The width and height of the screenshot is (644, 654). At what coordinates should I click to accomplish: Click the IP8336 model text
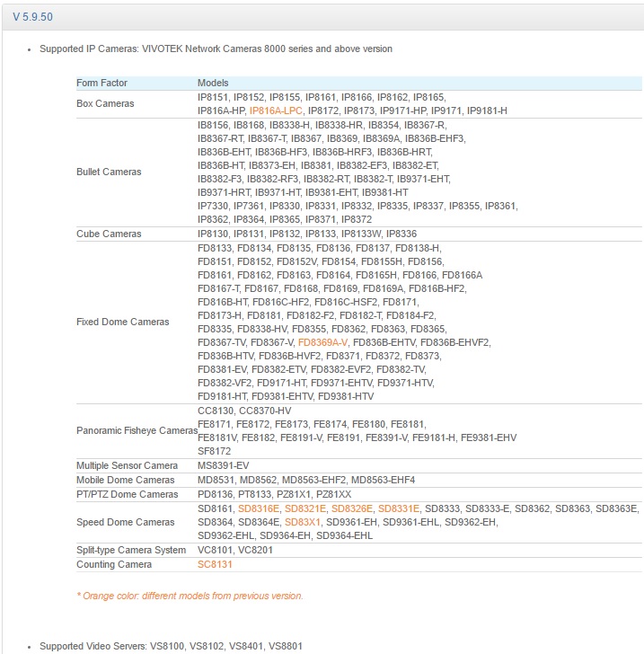(x=401, y=234)
